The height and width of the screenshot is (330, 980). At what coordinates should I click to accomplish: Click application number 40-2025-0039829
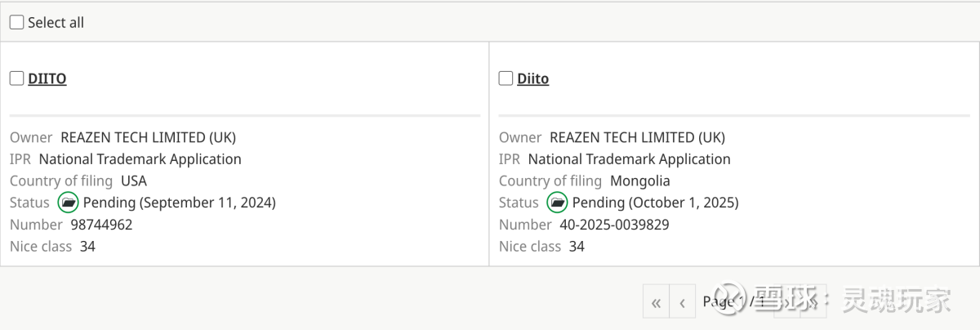(x=614, y=225)
